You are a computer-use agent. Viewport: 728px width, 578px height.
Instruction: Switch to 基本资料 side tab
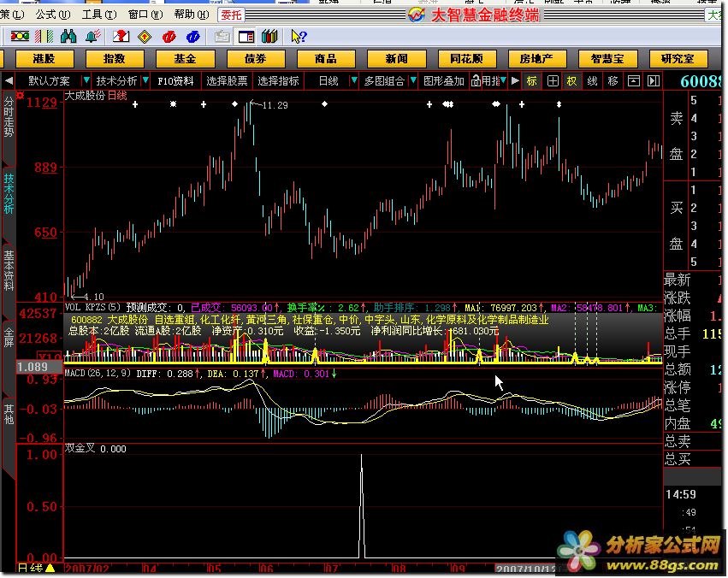[x=9, y=270]
